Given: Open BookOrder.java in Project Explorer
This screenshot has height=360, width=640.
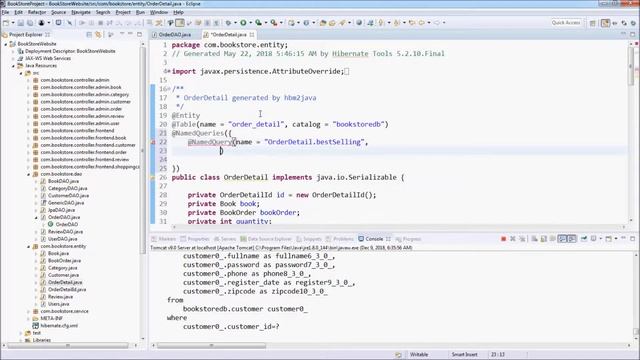Looking at the screenshot, I should coord(64,261).
